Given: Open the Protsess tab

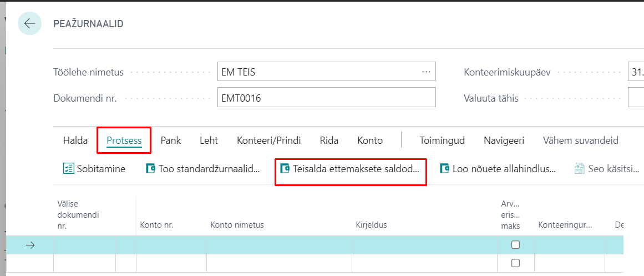Looking at the screenshot, I should 124,140.
